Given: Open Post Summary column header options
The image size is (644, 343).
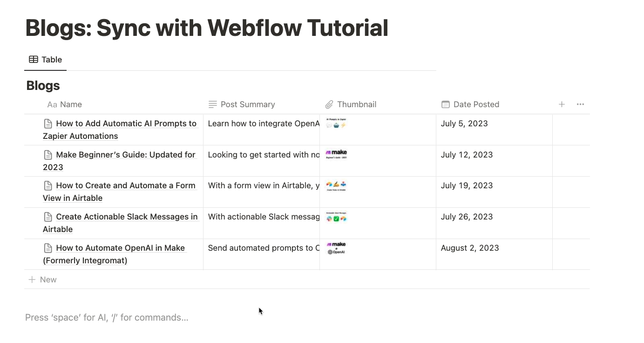Looking at the screenshot, I should [x=262, y=104].
